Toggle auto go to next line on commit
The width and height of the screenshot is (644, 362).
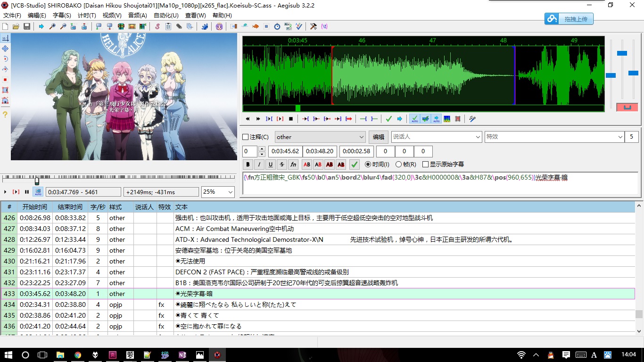tap(425, 119)
